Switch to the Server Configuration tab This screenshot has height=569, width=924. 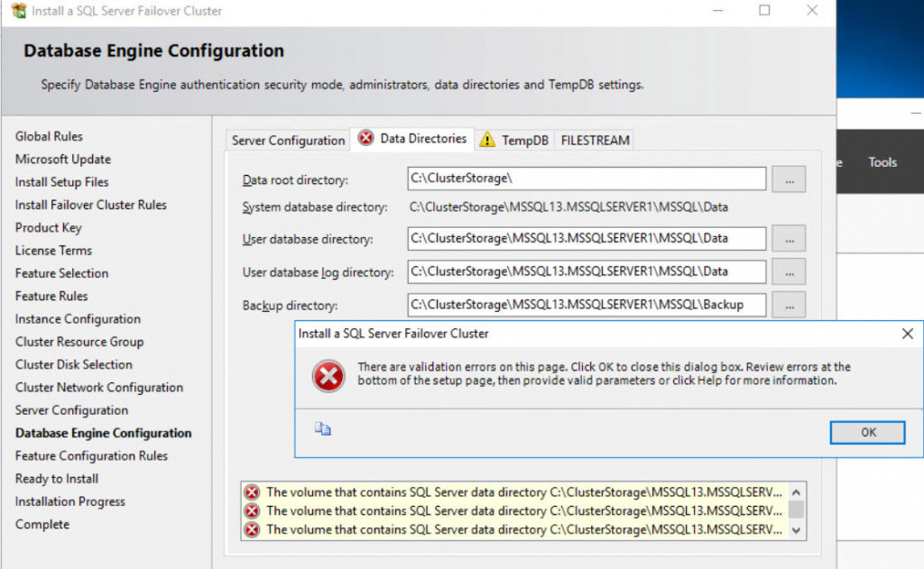point(288,140)
